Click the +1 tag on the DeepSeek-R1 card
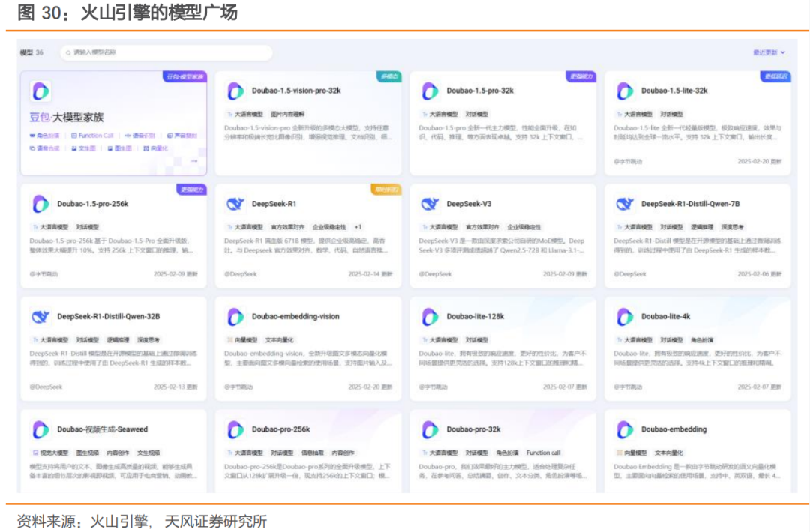Screen dimensions: 810x532 tap(358, 227)
